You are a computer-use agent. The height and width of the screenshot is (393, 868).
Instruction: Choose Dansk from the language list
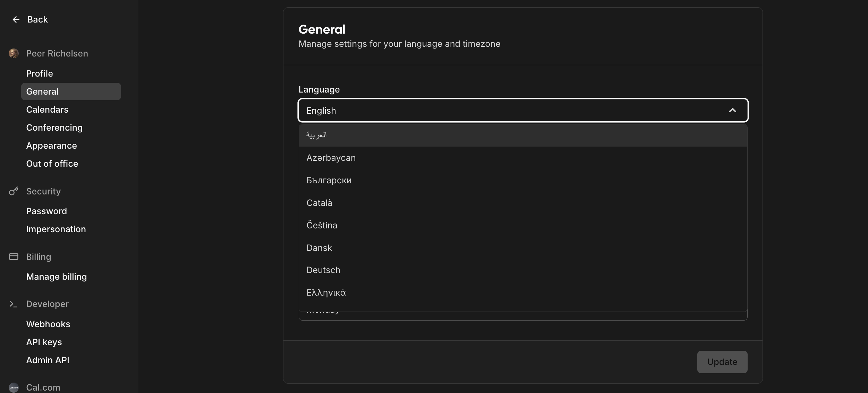[523, 248]
